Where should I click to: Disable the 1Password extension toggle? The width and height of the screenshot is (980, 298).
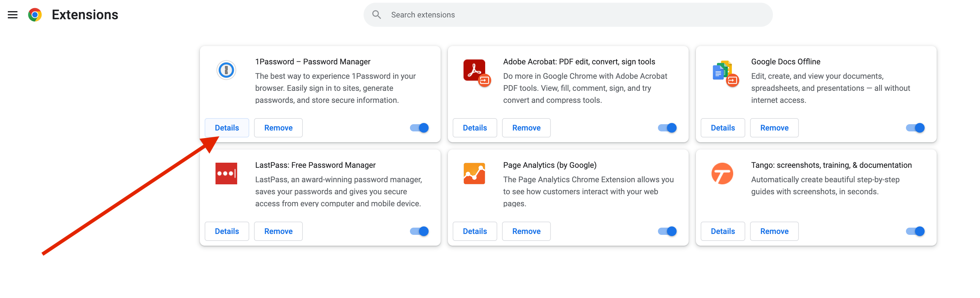419,128
